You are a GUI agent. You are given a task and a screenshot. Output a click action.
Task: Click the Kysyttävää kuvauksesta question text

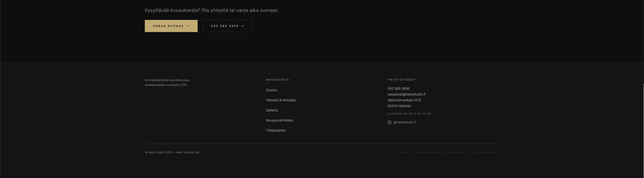point(212,10)
